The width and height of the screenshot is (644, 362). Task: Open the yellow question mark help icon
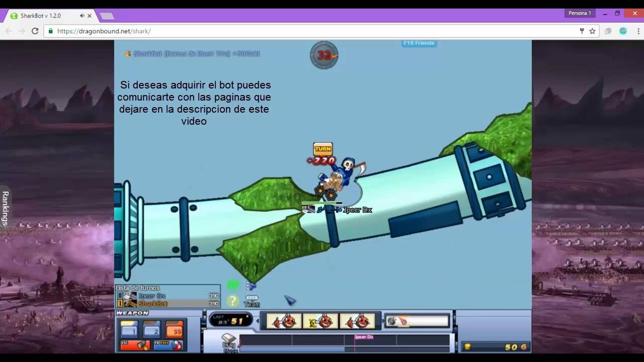click(x=232, y=301)
